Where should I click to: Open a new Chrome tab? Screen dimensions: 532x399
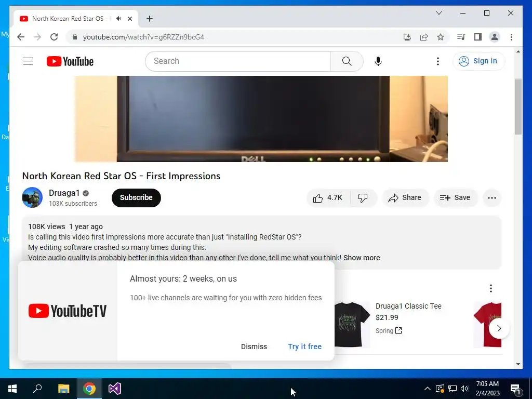149,19
